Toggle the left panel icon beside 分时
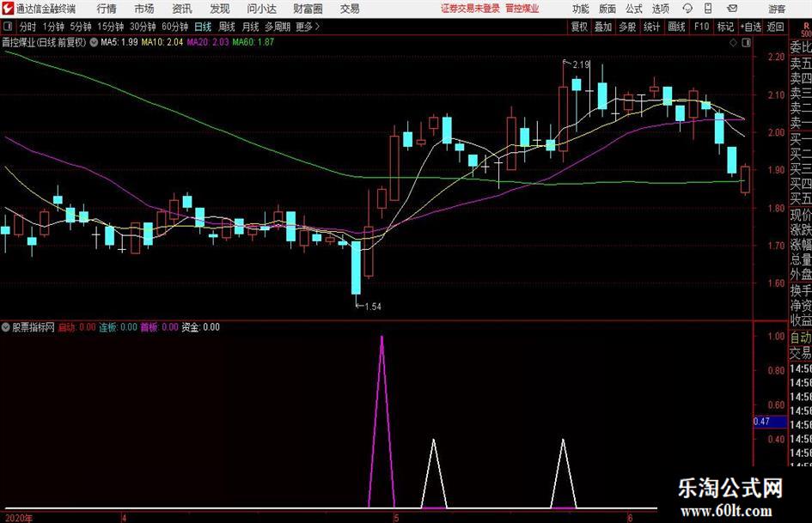 (x=8, y=27)
